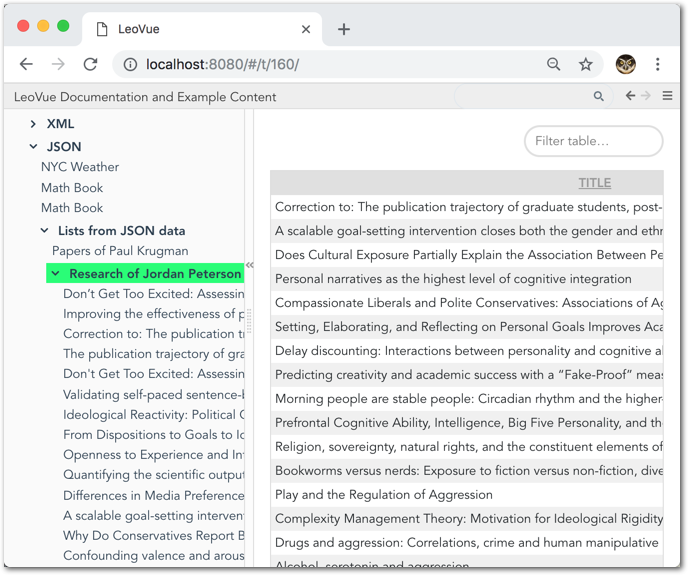Click row 'Religion, sovereignty, natural rights'
688x575 pixels.
[x=467, y=447]
